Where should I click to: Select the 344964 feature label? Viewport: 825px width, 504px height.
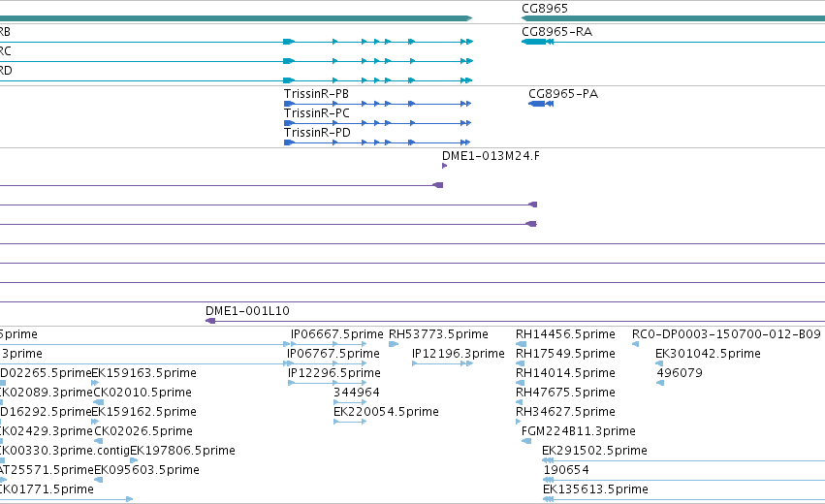pos(356,393)
